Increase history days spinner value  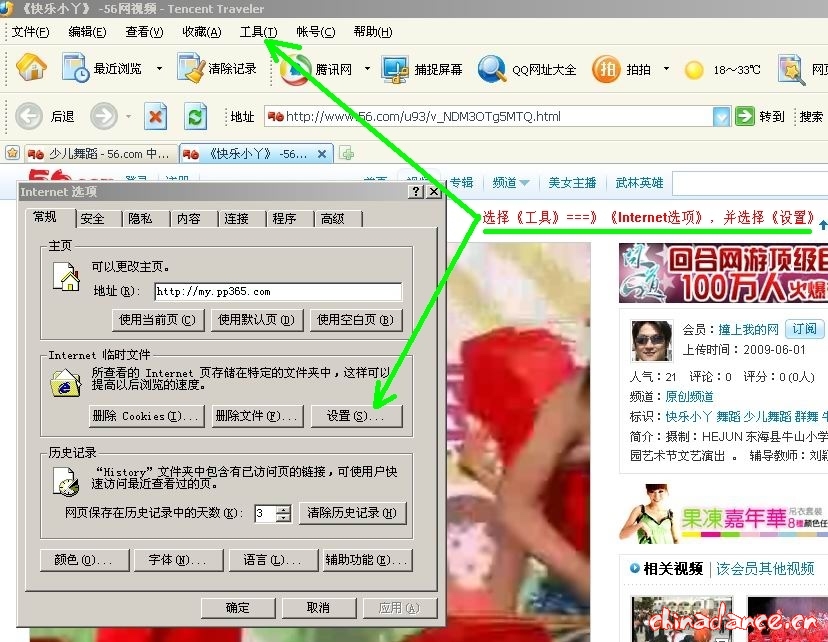pyautogui.click(x=283, y=508)
